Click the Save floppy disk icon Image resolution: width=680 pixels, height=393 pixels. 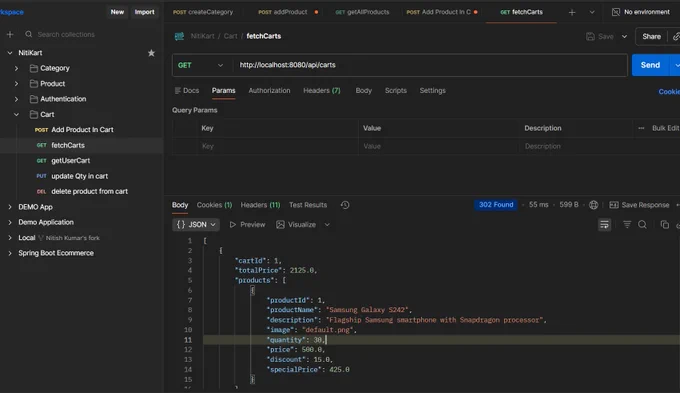click(590, 36)
